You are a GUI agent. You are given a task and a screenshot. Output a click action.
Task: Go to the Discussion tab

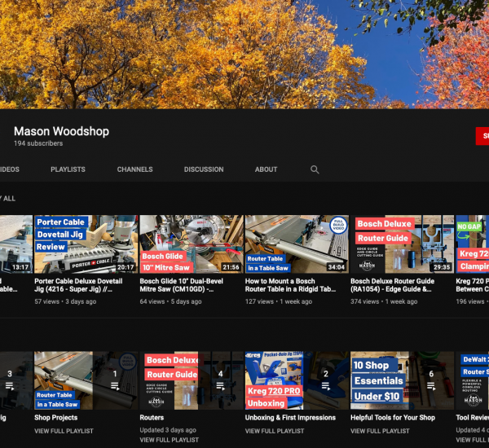(x=204, y=169)
